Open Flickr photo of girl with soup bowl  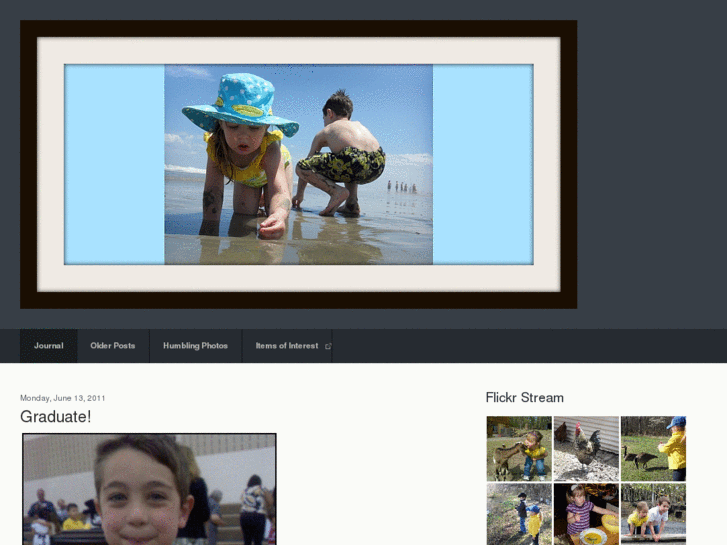586,514
